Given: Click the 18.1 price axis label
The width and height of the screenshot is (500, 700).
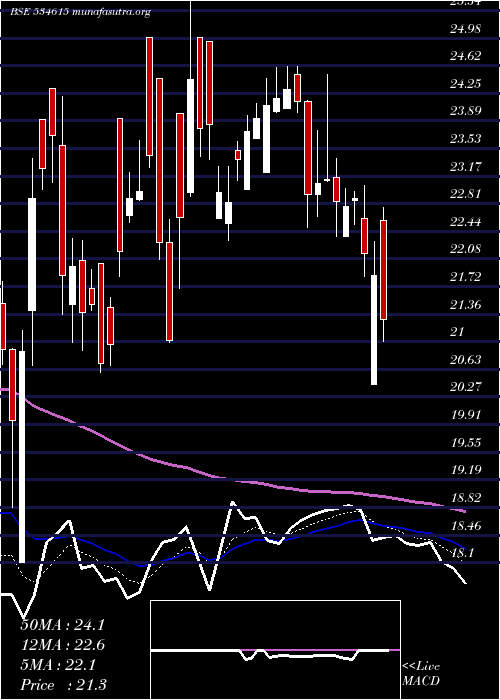Looking at the screenshot, I should (462, 553).
